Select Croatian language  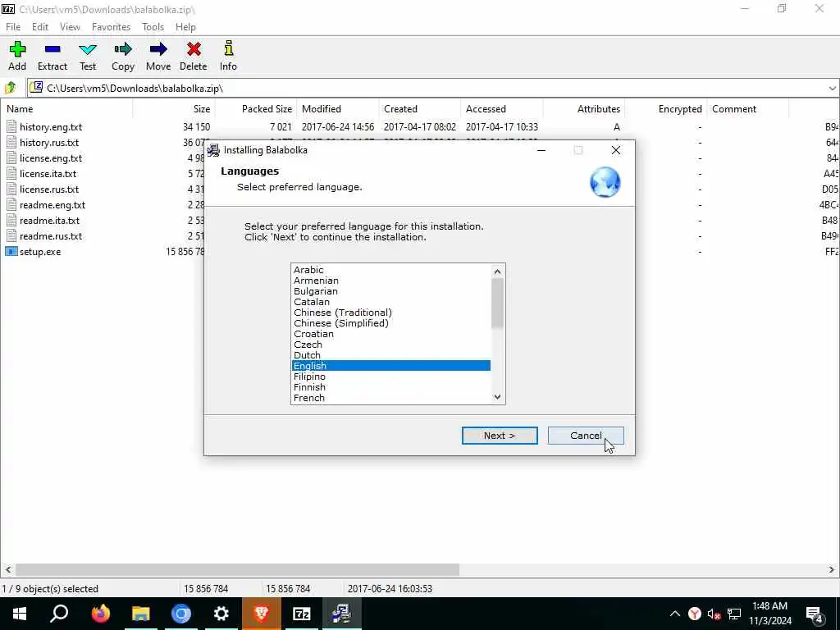[x=391, y=334]
